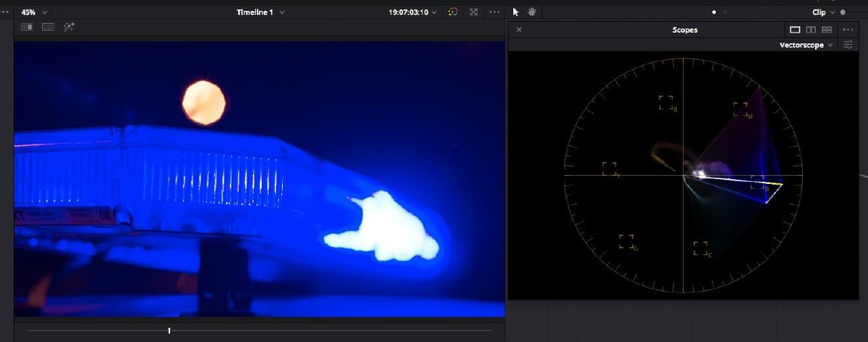Open the 45% viewer zoom dropdown
This screenshot has height=342, width=868.
(x=35, y=12)
